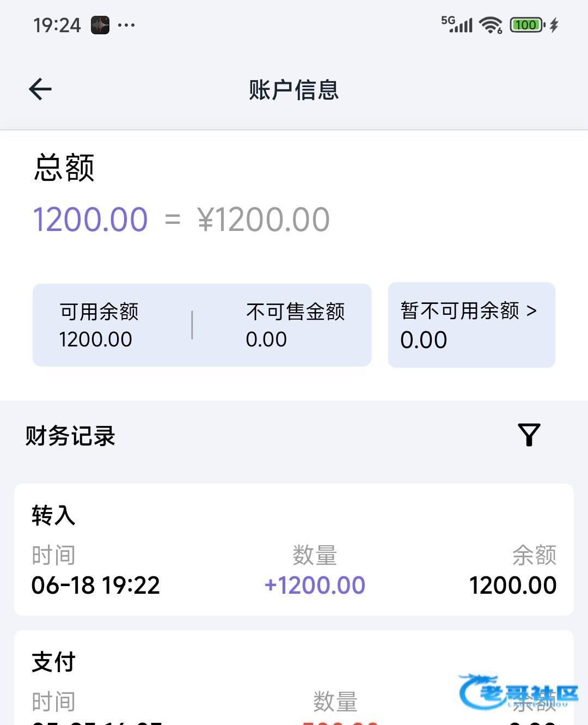
Task: Tap the voice recorder status bar icon
Action: tap(100, 25)
